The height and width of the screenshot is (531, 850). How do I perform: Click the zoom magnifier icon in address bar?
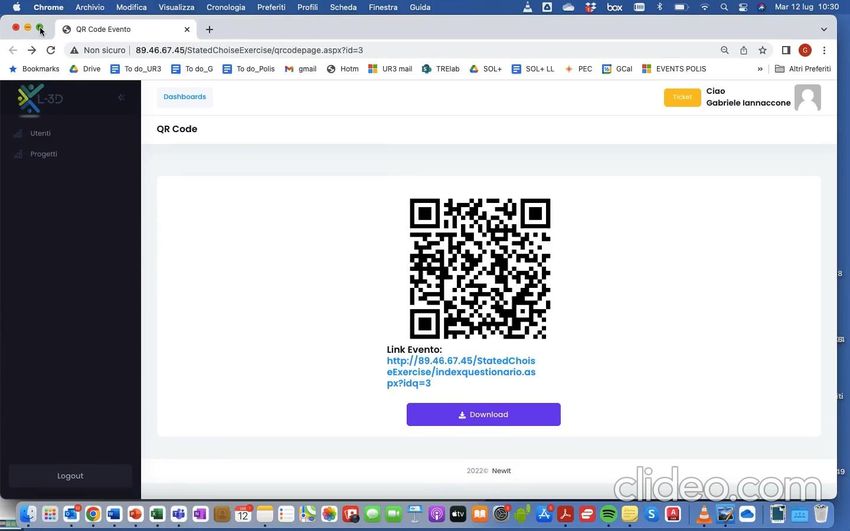tap(725, 50)
